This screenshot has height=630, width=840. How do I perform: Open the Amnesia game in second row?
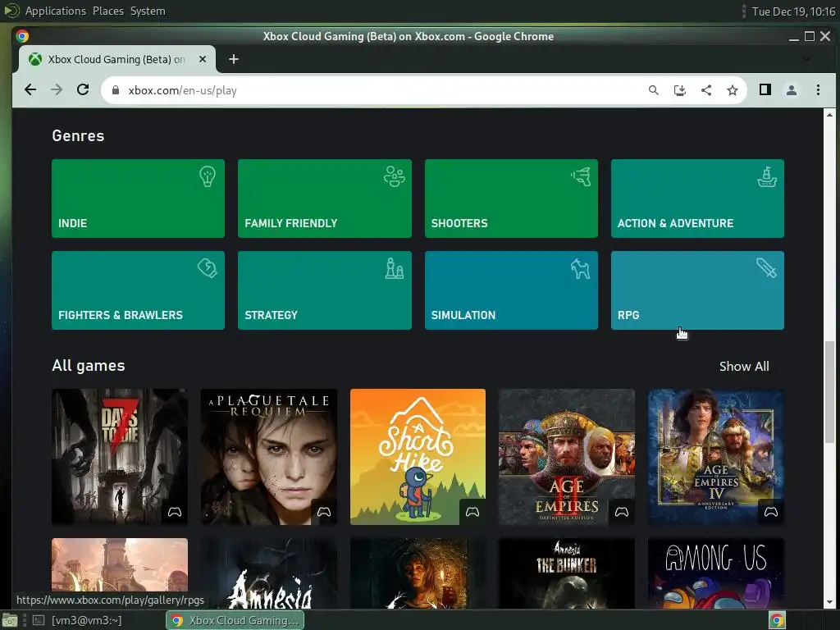tap(269, 573)
